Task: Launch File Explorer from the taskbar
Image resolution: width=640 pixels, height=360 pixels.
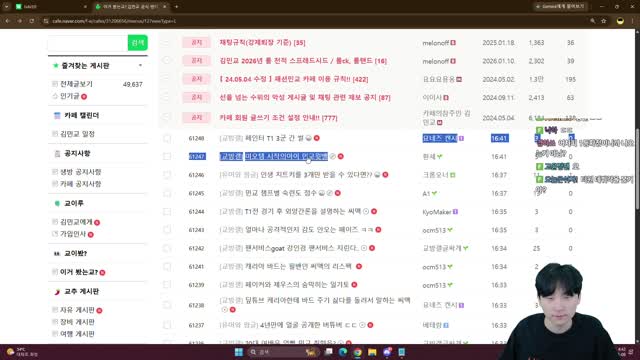Action: pos(372,352)
